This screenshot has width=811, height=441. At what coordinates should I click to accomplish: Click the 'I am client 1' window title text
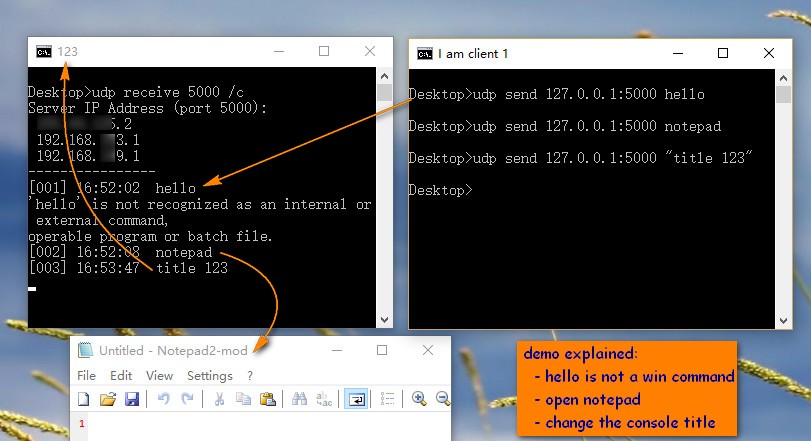pyautogui.click(x=473, y=54)
